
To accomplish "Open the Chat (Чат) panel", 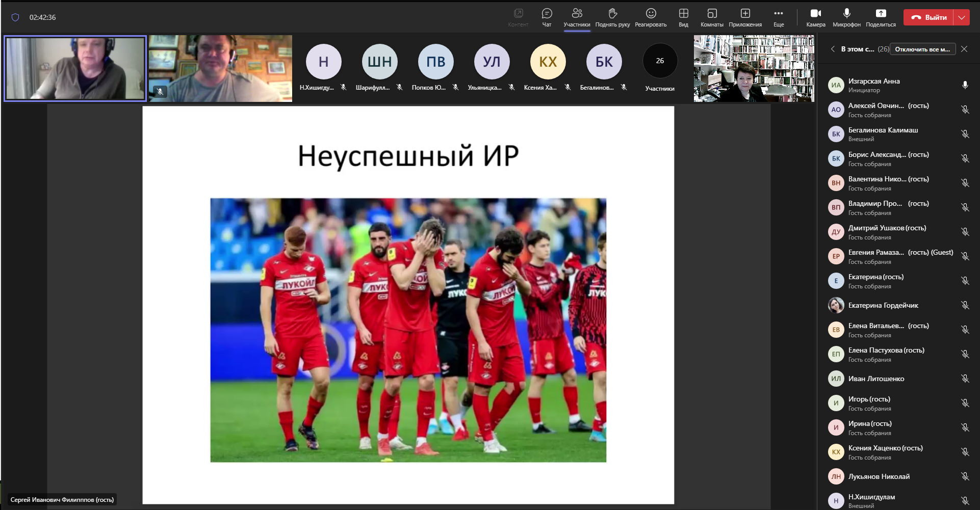I will (x=547, y=17).
